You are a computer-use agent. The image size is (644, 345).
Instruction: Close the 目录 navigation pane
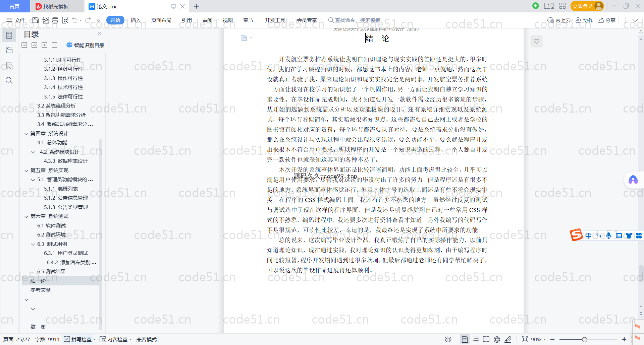click(x=99, y=34)
